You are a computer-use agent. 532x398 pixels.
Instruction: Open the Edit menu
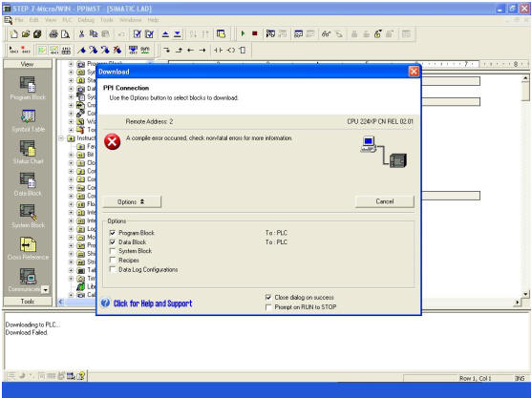click(x=33, y=20)
